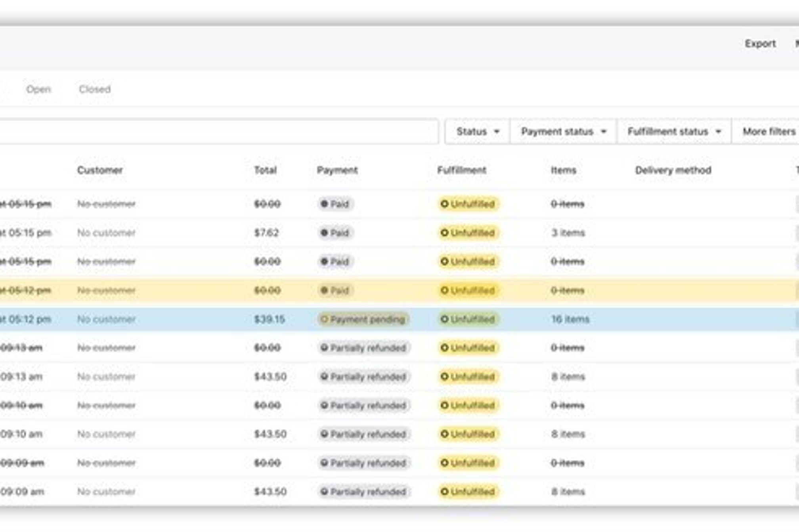Click Paid badge in yellow highlighted row
This screenshot has height=532, width=799.
tap(335, 290)
